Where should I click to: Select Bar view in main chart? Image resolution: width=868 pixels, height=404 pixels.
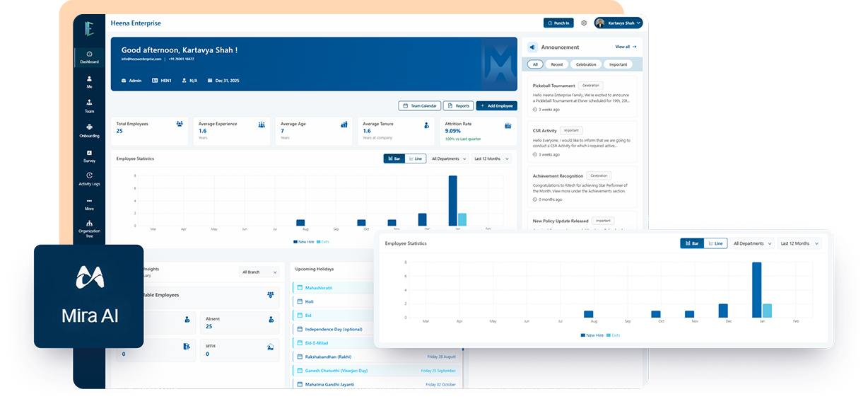(394, 158)
